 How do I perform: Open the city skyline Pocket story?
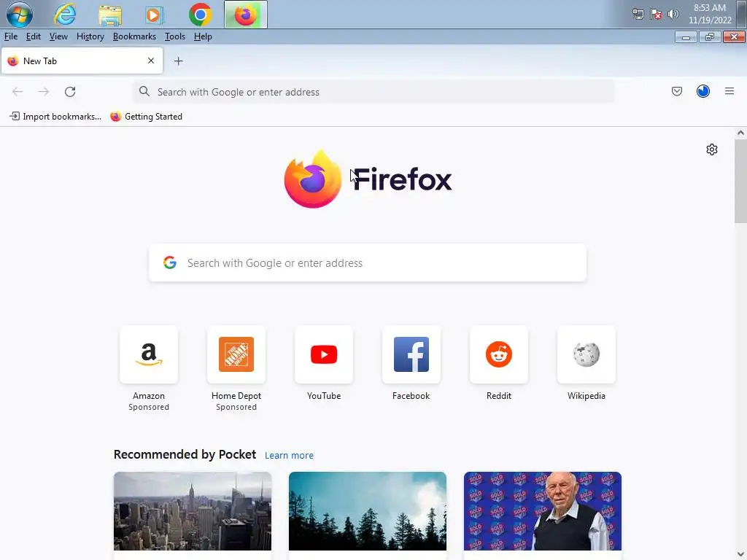point(193,511)
